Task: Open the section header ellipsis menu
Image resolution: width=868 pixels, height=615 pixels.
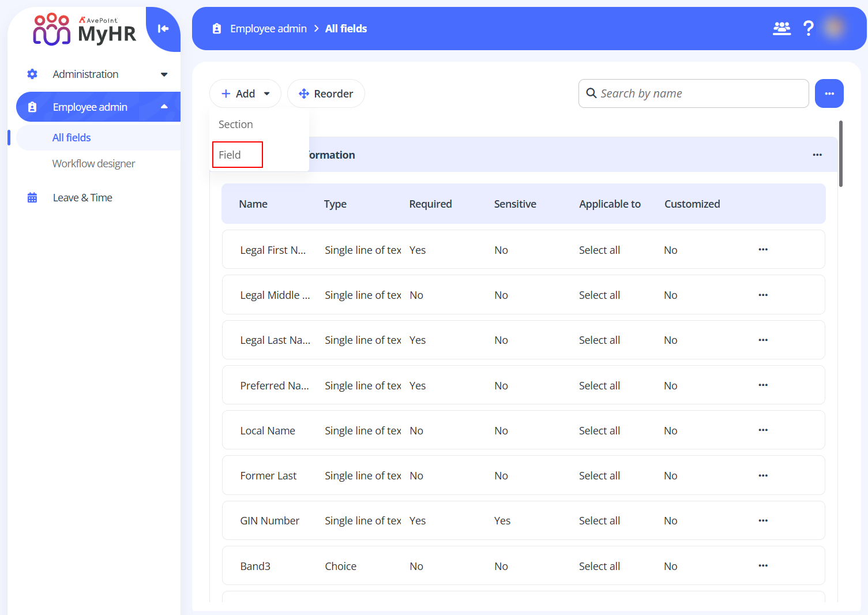Action: tap(817, 155)
